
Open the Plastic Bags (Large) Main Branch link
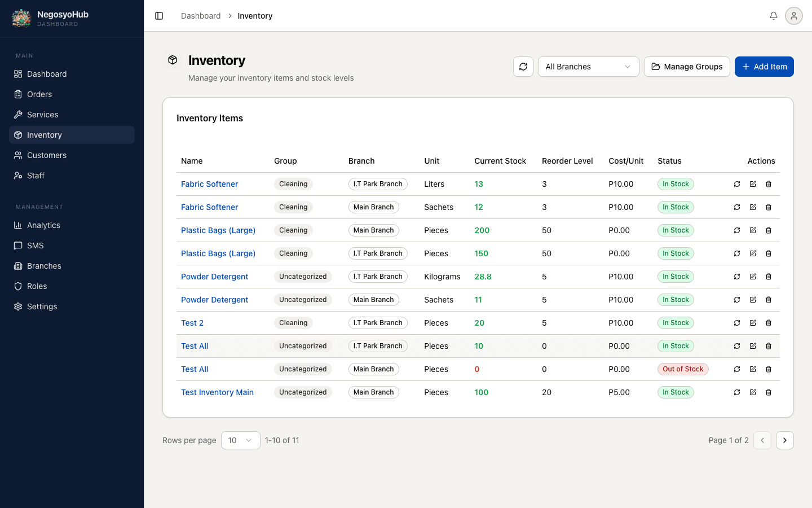(x=218, y=230)
